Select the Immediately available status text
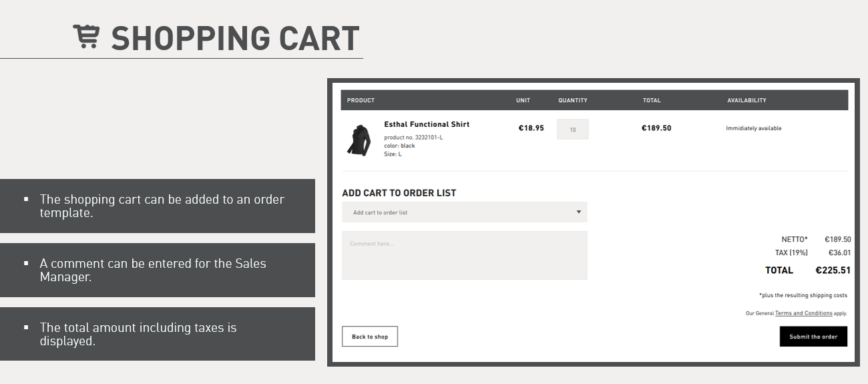The image size is (868, 384). click(753, 128)
